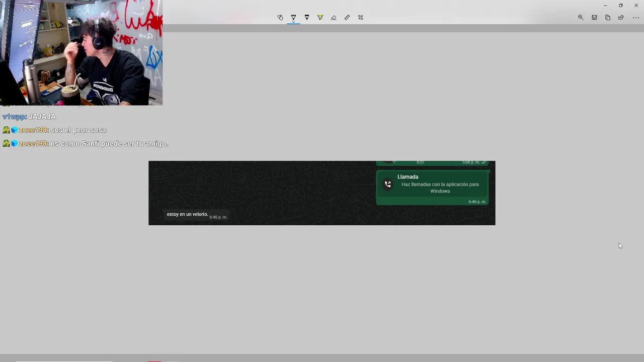Viewport: 644px width, 362px height.
Task: Close the Snip & Sketch window
Action: point(636,6)
